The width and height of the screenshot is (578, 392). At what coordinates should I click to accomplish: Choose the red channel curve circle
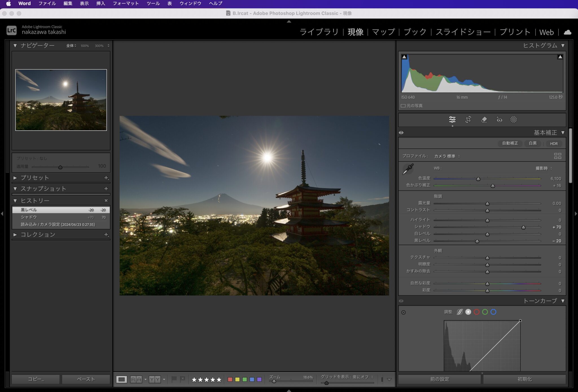[477, 312]
